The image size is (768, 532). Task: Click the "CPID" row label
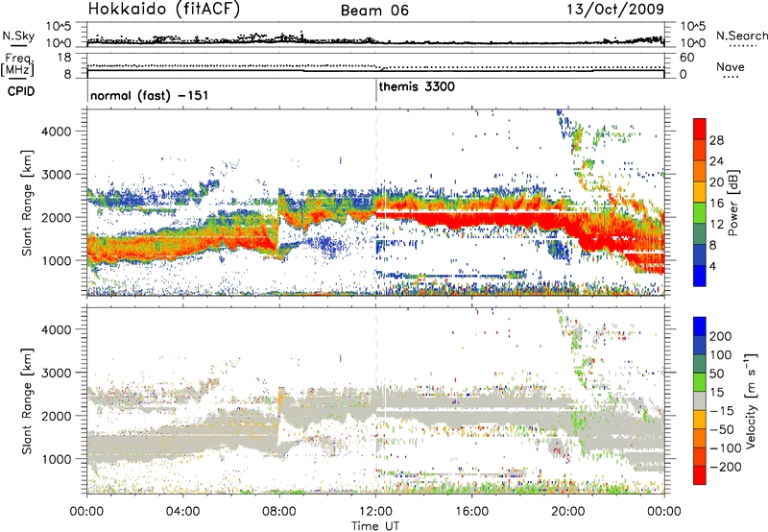point(21,91)
